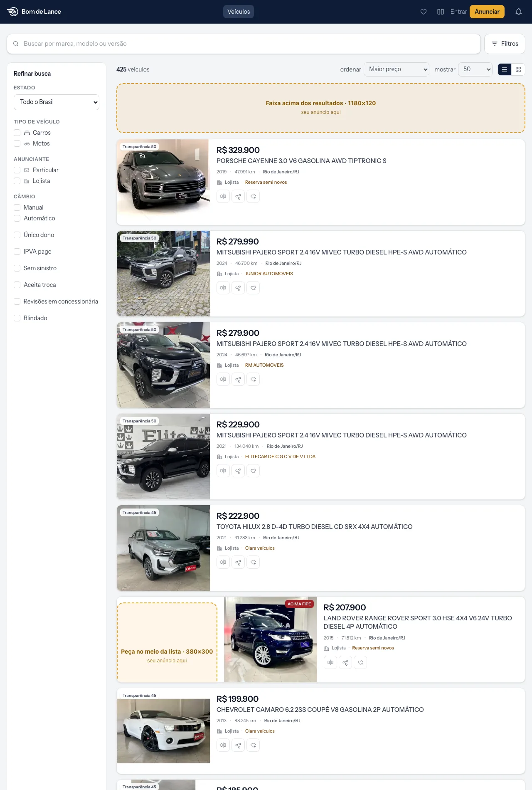Screen dimensions: 532x790
Task: Click the Entrar login link
Action: (x=458, y=12)
